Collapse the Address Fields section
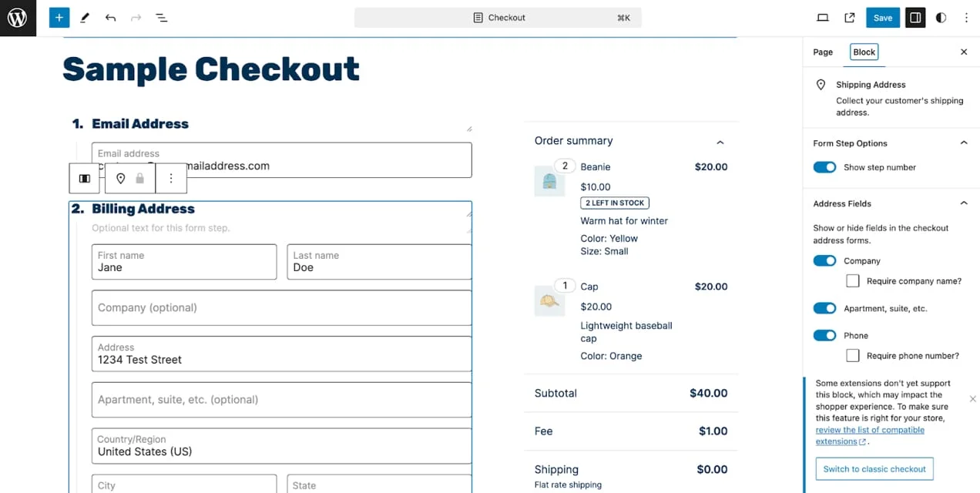The height and width of the screenshot is (493, 980). point(964,203)
